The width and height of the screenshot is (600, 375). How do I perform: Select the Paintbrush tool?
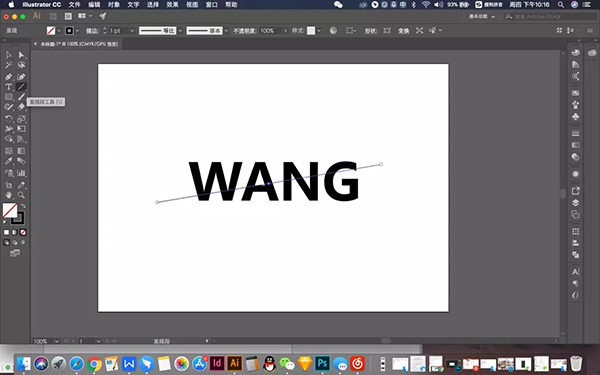21,97
